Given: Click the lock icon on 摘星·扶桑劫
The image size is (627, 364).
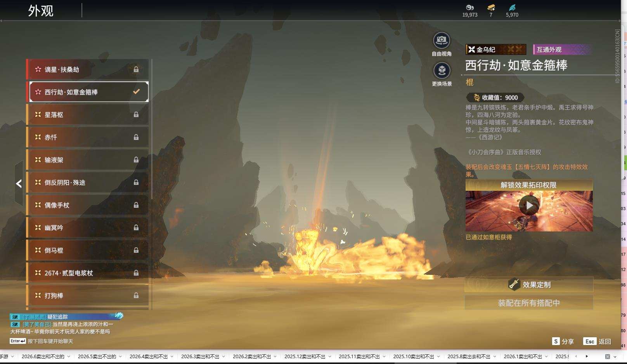Looking at the screenshot, I should (136, 69).
